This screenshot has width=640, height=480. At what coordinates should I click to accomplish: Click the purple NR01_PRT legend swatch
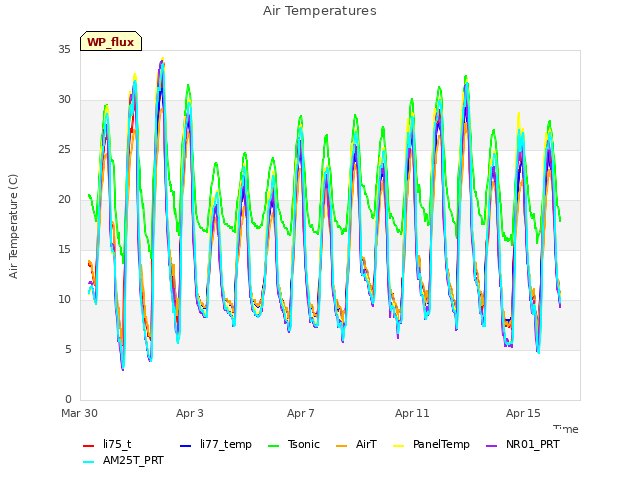(491, 446)
